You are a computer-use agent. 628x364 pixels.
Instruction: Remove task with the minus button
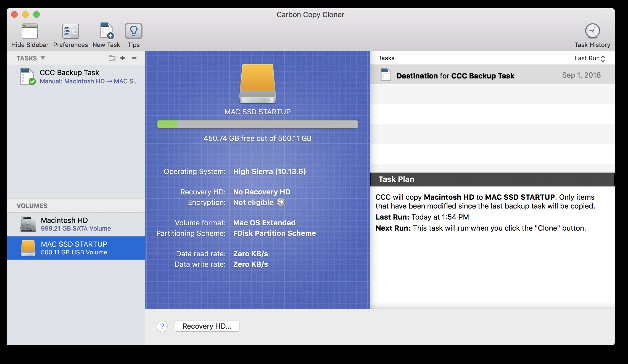[x=134, y=58]
